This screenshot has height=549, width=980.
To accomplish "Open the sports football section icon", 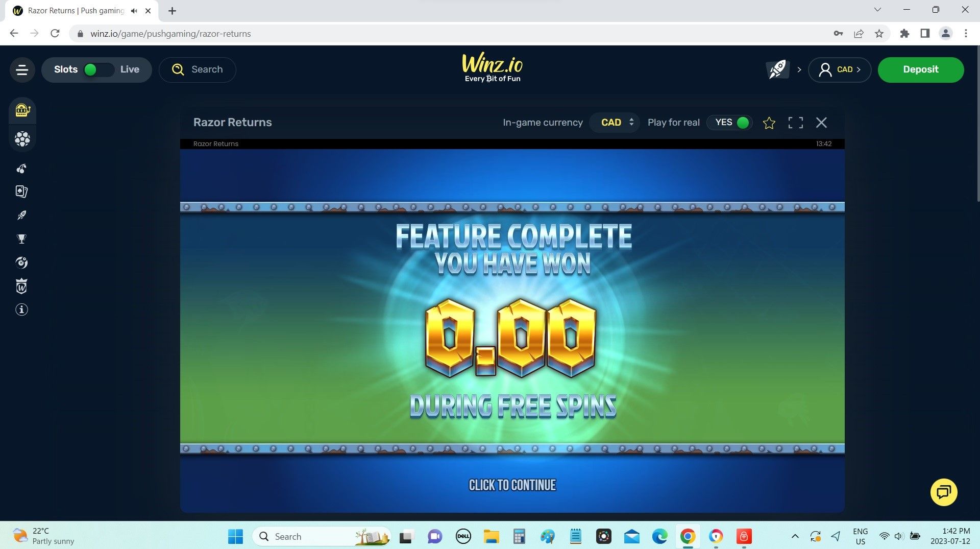I will (22, 138).
